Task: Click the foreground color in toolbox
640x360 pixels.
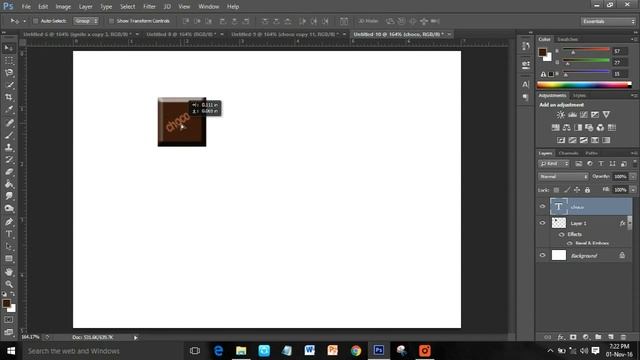Action: pyautogui.click(x=6, y=303)
